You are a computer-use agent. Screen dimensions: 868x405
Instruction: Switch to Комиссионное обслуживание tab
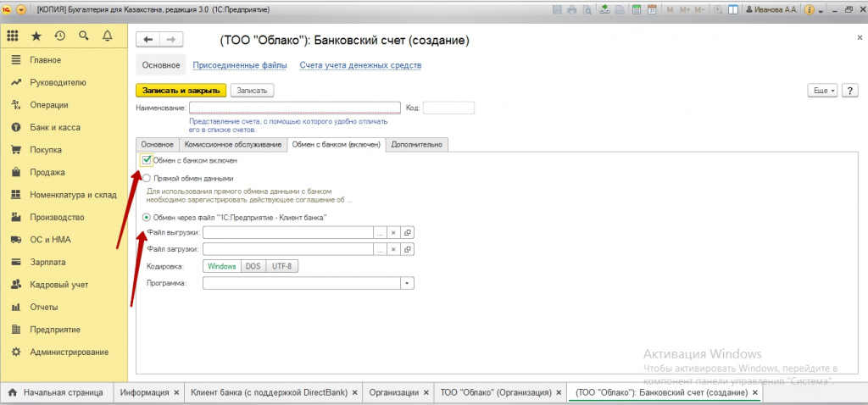coord(233,144)
